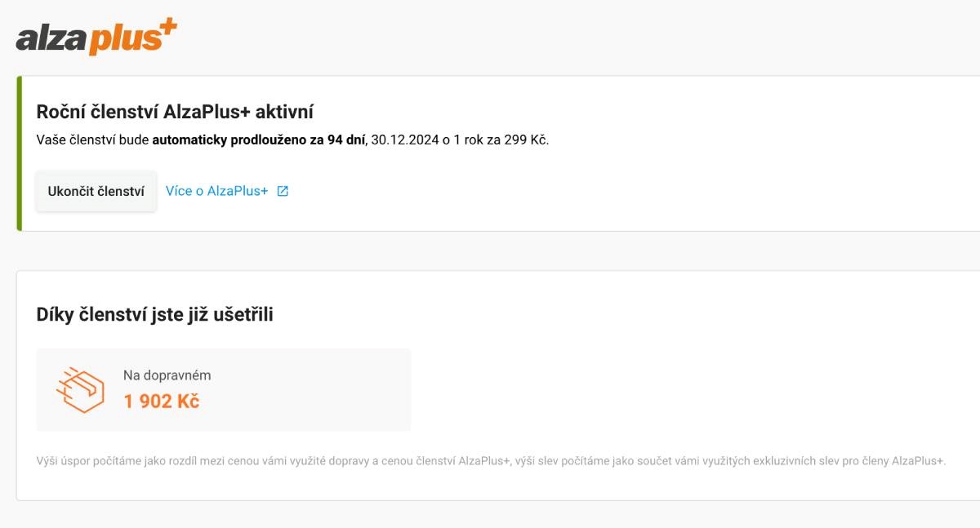The height and width of the screenshot is (528, 980).
Task: Click the gray savings calculation disclaimer text
Action: [490, 461]
